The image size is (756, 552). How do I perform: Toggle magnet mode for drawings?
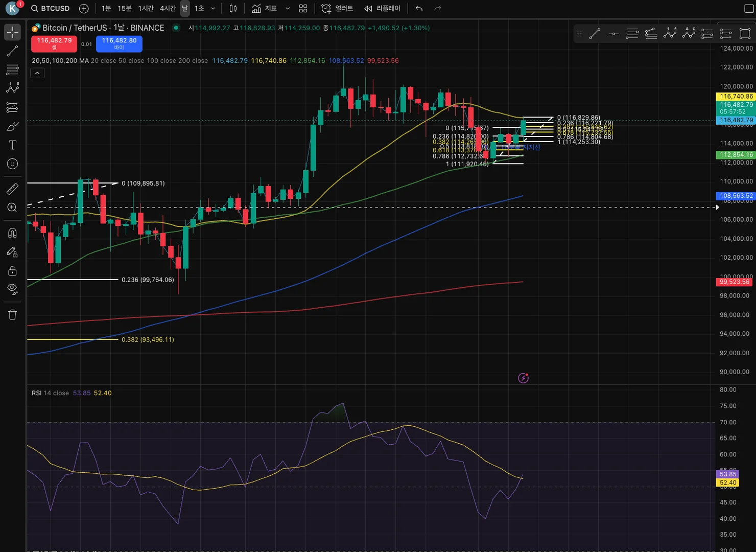(x=12, y=233)
